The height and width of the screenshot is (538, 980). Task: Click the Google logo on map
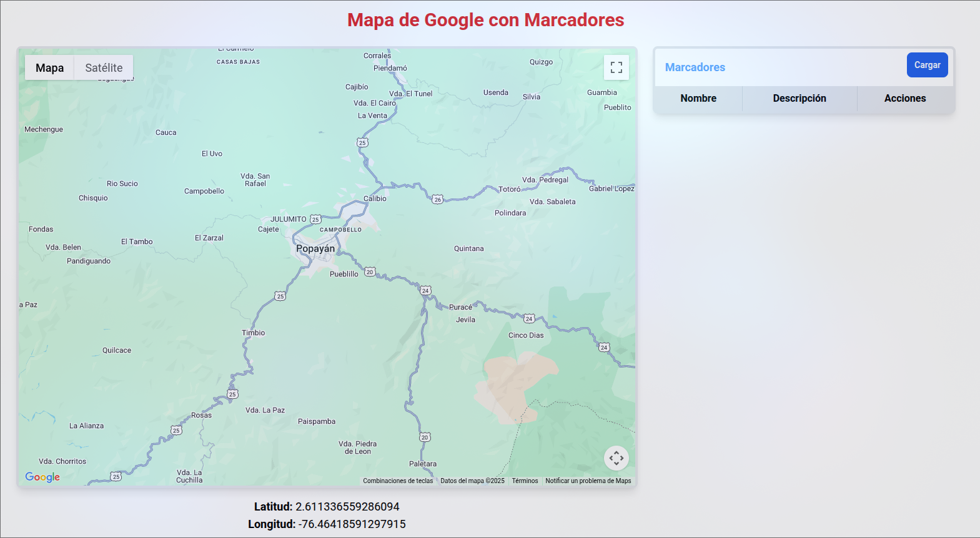pyautogui.click(x=42, y=477)
